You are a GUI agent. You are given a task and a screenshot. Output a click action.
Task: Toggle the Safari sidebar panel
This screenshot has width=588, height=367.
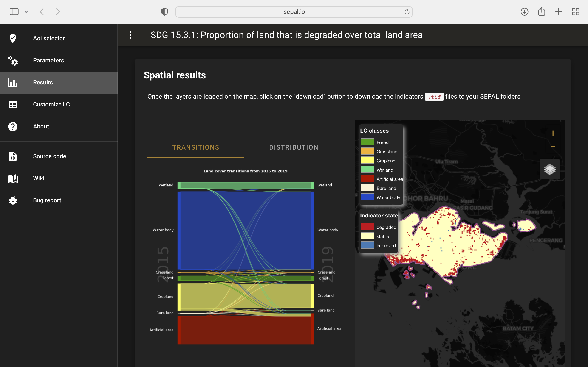14,12
